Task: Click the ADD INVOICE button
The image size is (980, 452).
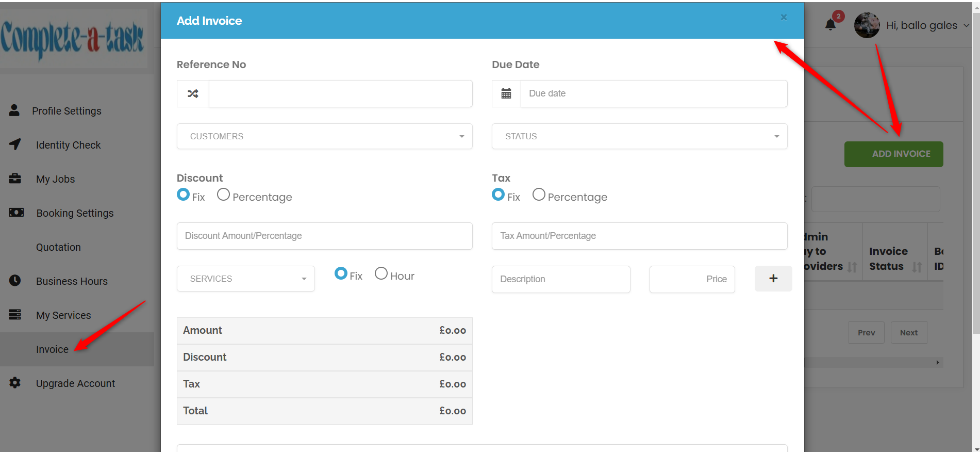Action: tap(894, 154)
